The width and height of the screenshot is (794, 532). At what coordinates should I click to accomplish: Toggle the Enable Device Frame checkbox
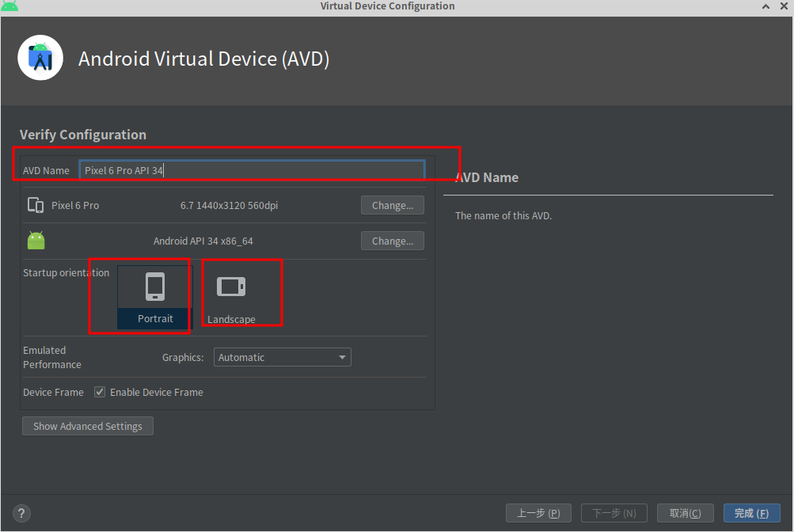tap(100, 392)
